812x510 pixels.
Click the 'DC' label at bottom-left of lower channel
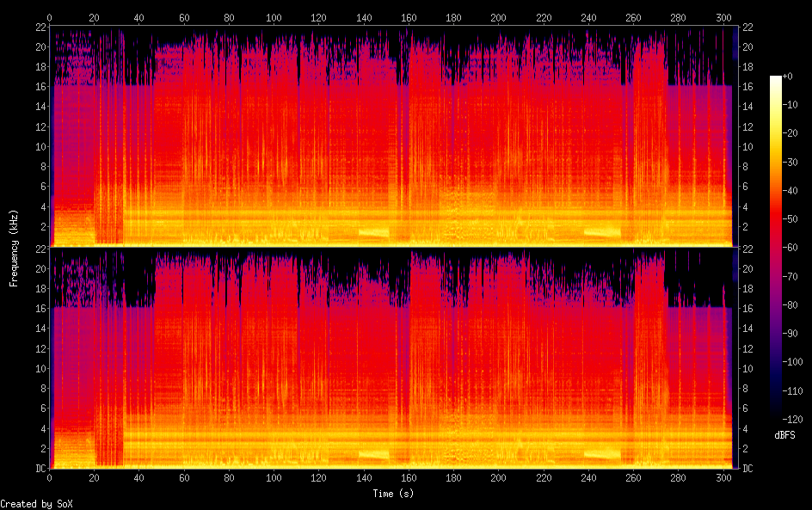pos(39,469)
